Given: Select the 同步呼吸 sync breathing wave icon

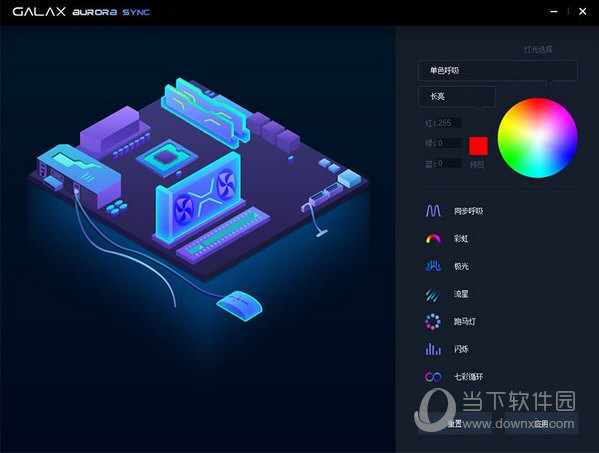Looking at the screenshot, I should click(x=433, y=211).
